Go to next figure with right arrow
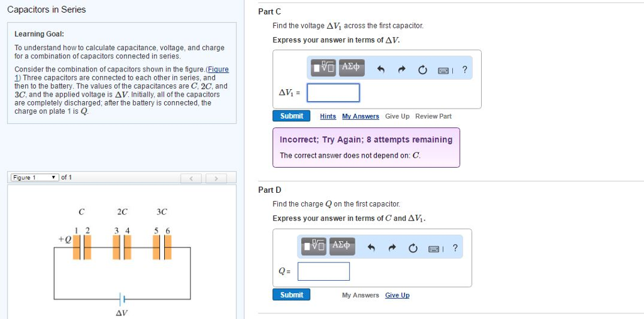The width and height of the screenshot is (644, 319). (x=216, y=178)
